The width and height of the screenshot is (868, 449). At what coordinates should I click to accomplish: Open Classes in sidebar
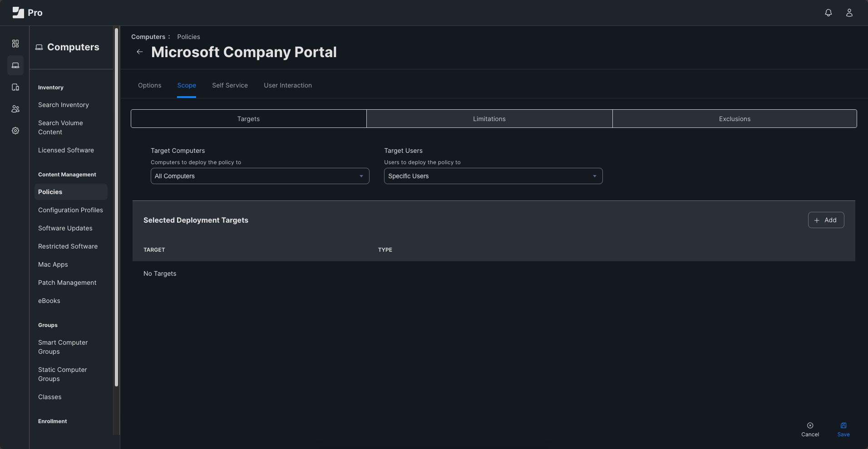pos(49,397)
